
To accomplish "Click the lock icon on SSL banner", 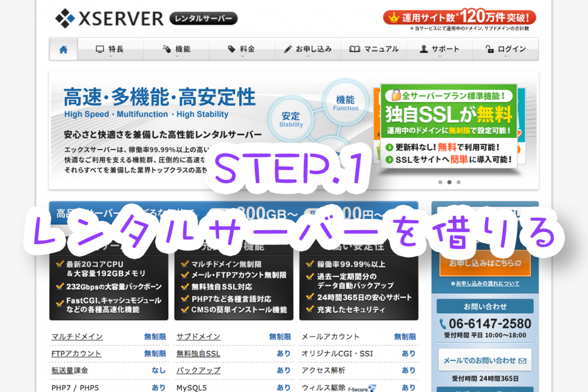I will 396,95.
